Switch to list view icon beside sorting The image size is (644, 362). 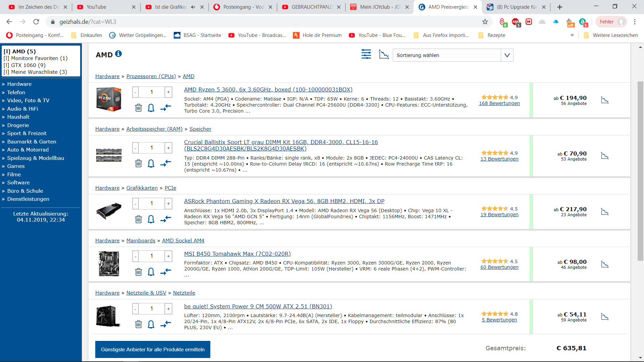[x=366, y=54]
